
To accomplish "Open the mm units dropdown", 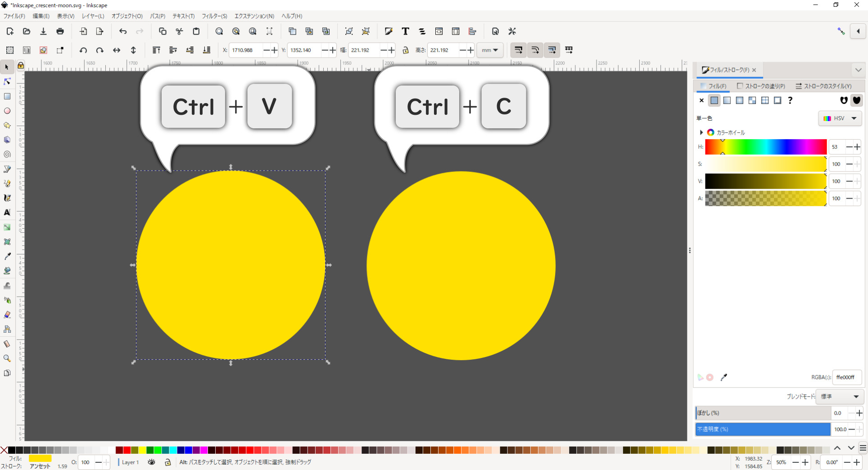I will (490, 50).
